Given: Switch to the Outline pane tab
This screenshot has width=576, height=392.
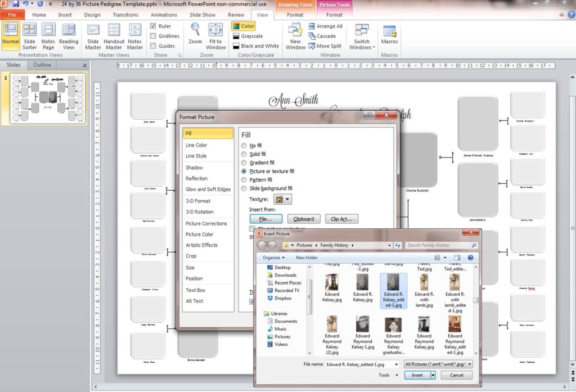Looking at the screenshot, I should click(x=42, y=65).
